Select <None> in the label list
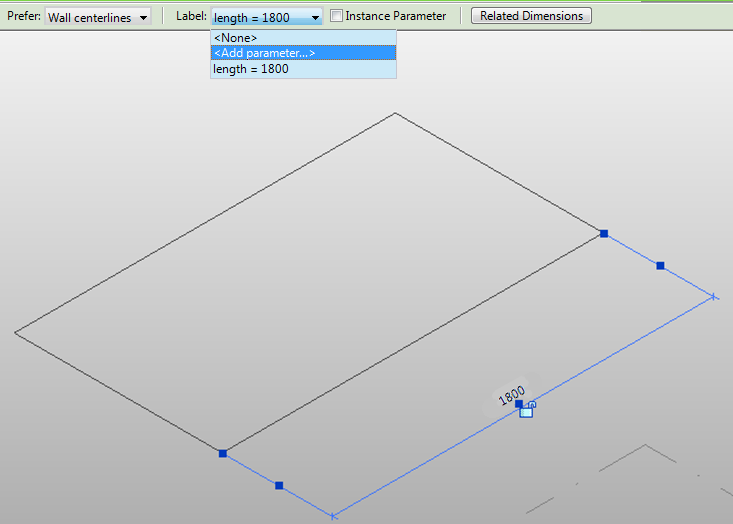This screenshot has width=733, height=524. click(303, 38)
